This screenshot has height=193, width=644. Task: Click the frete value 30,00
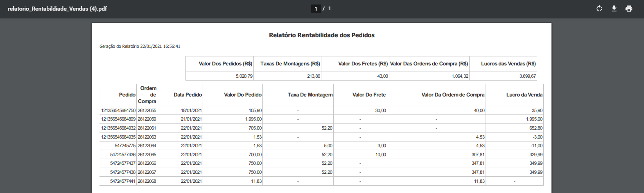click(x=380, y=110)
